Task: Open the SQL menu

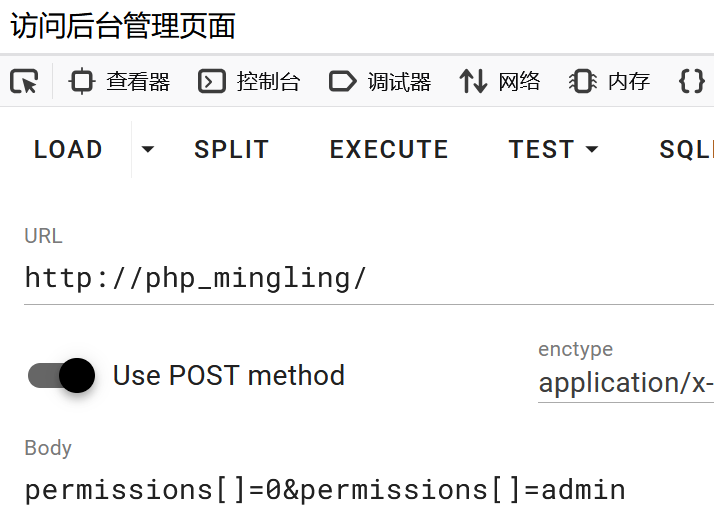Action: point(686,150)
